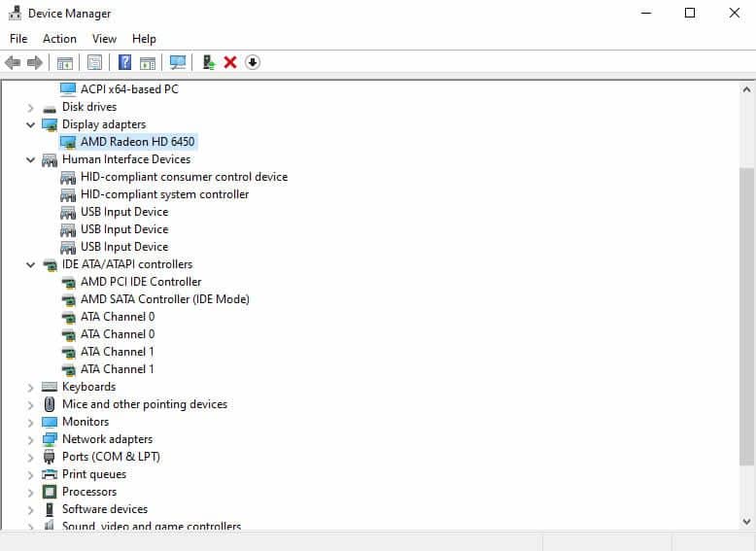Screen dimensions: 756x551
Task: Click the down-arrow Disable device icon
Action: (x=252, y=62)
